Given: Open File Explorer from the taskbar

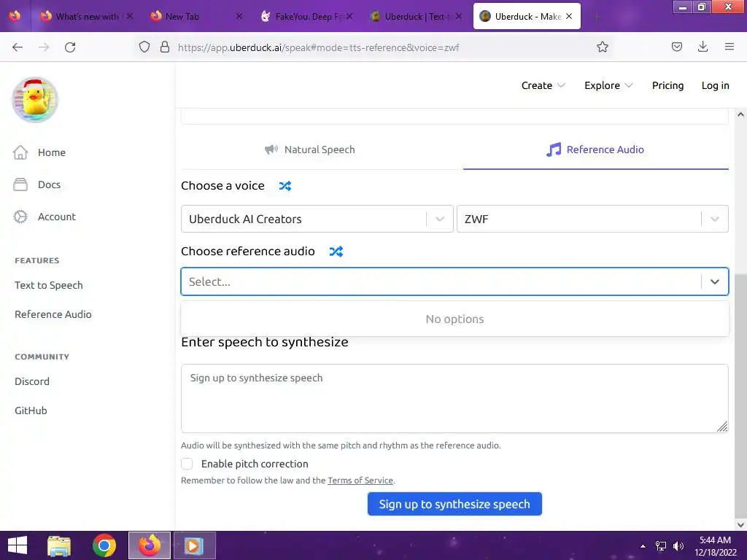Looking at the screenshot, I should click(x=59, y=545).
